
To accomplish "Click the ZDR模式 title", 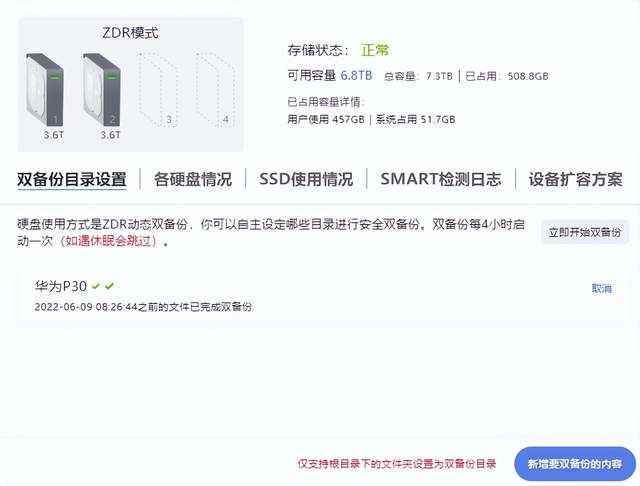I will pos(130,33).
